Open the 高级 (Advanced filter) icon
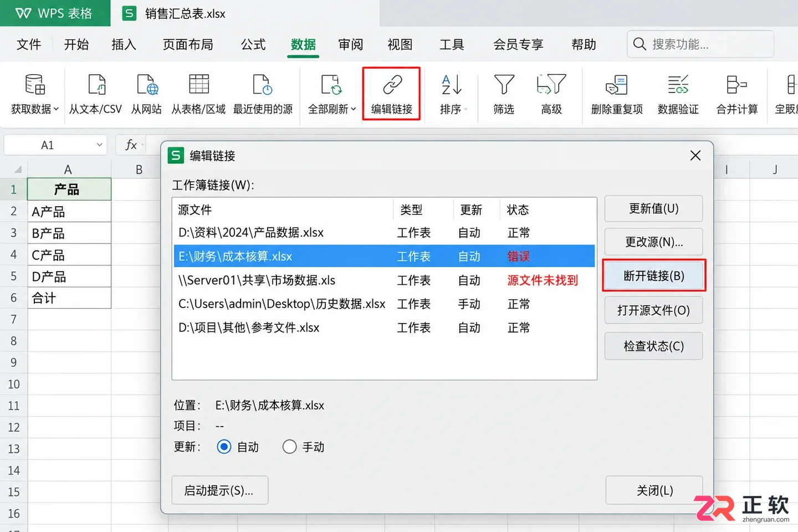Screen dimensions: 798x532 pos(551,85)
